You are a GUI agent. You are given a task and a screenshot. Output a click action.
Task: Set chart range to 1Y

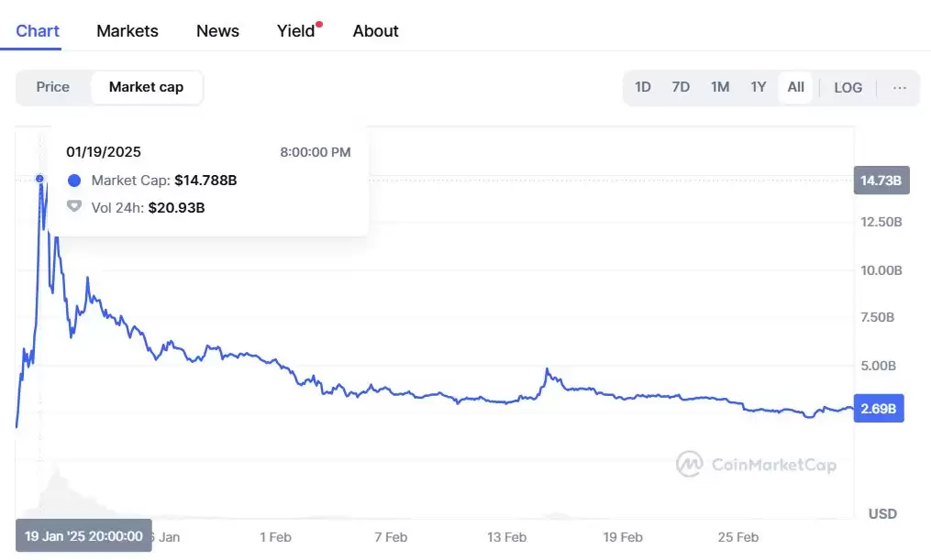(759, 87)
